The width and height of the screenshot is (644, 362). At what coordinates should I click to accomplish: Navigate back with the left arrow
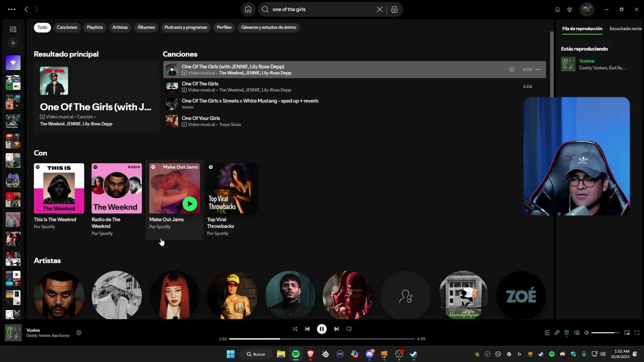pyautogui.click(x=26, y=10)
